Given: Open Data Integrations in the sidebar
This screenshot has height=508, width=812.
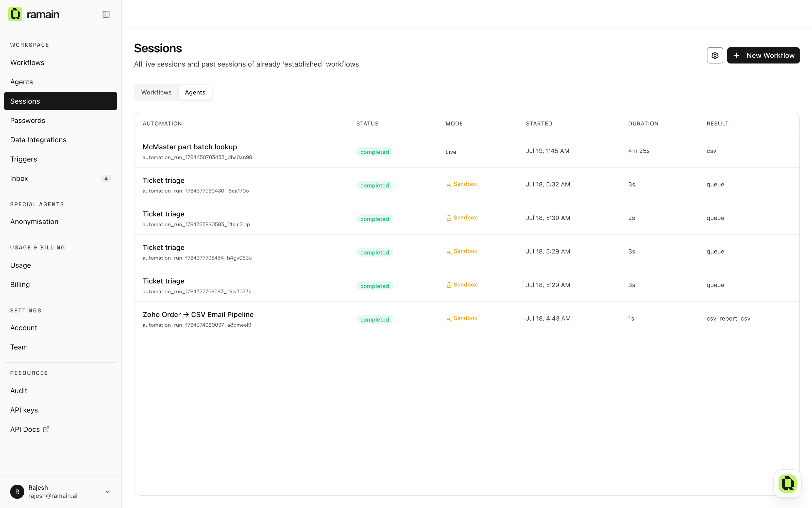Looking at the screenshot, I should pyautogui.click(x=61, y=140).
